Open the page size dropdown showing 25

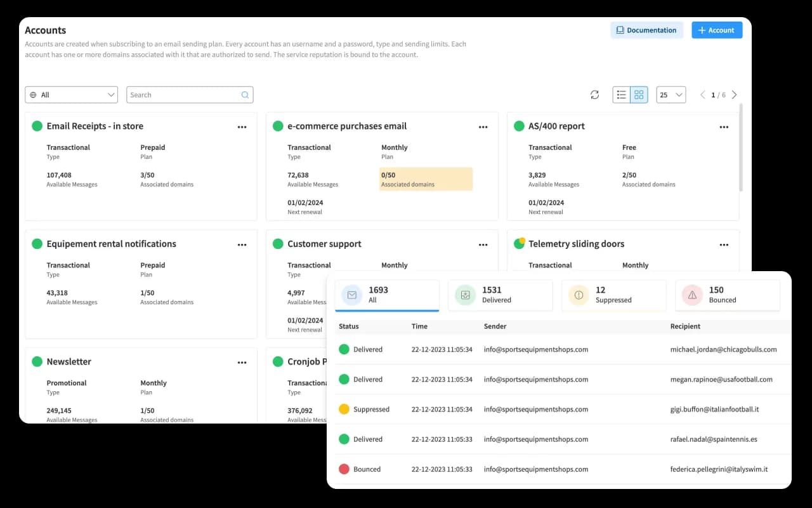tap(671, 94)
